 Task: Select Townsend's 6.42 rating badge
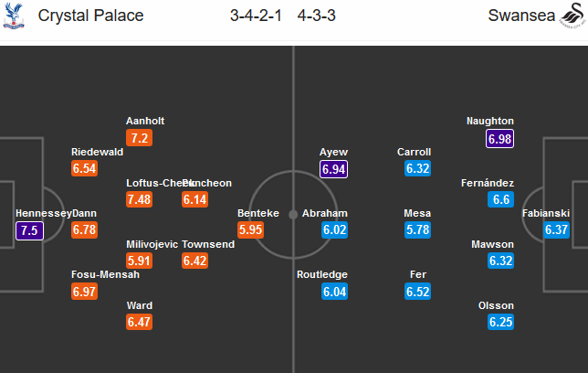(x=195, y=261)
